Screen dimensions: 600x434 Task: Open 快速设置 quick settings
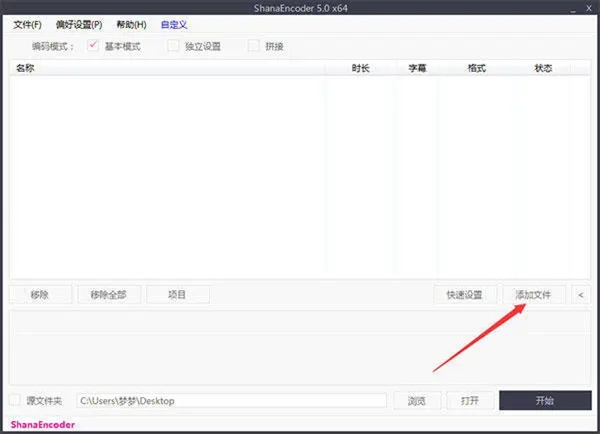[x=464, y=295]
